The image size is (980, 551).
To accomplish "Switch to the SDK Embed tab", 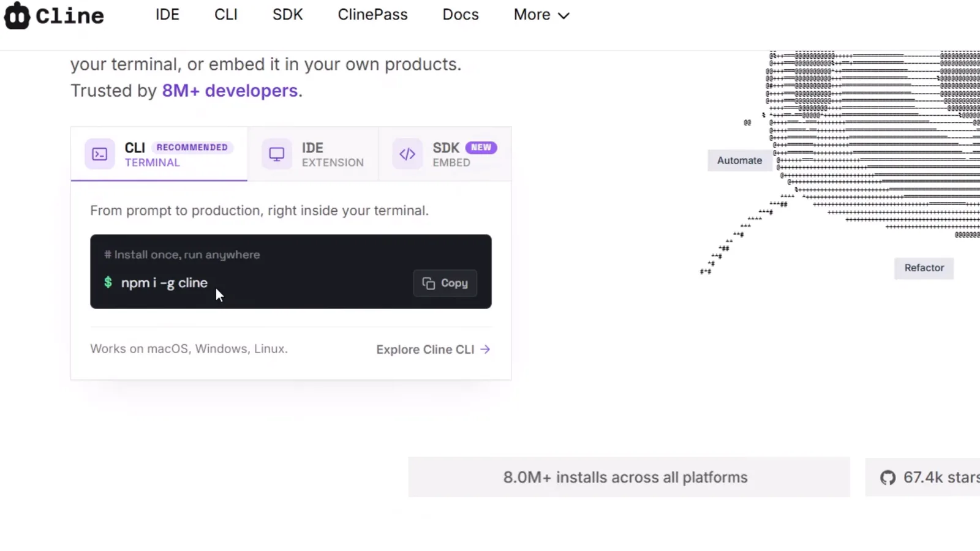I will point(445,154).
